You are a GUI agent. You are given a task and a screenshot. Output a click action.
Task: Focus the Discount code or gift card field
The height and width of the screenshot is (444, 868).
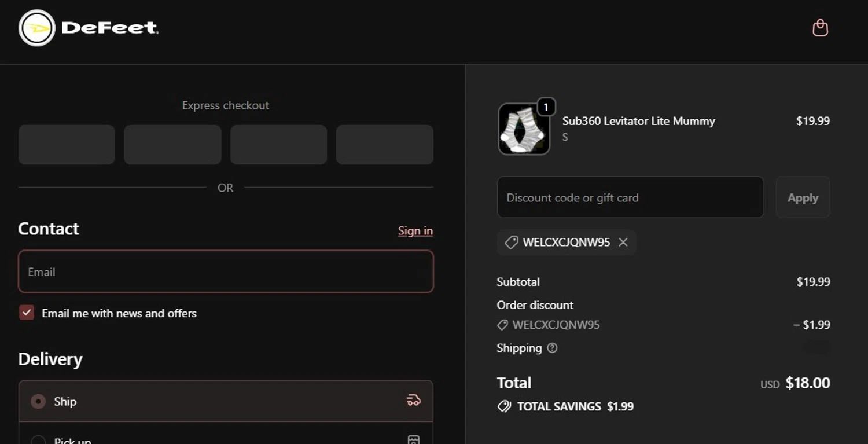click(x=630, y=197)
